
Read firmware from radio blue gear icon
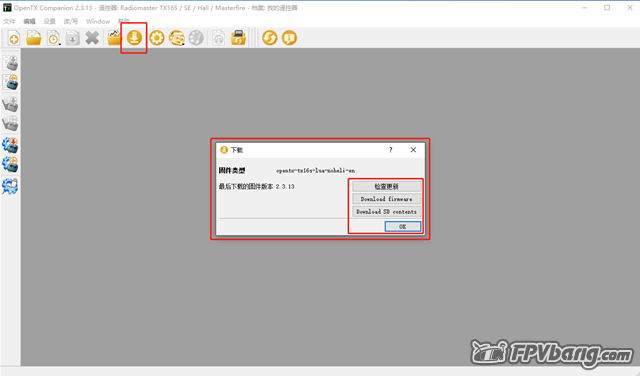pos(10,165)
